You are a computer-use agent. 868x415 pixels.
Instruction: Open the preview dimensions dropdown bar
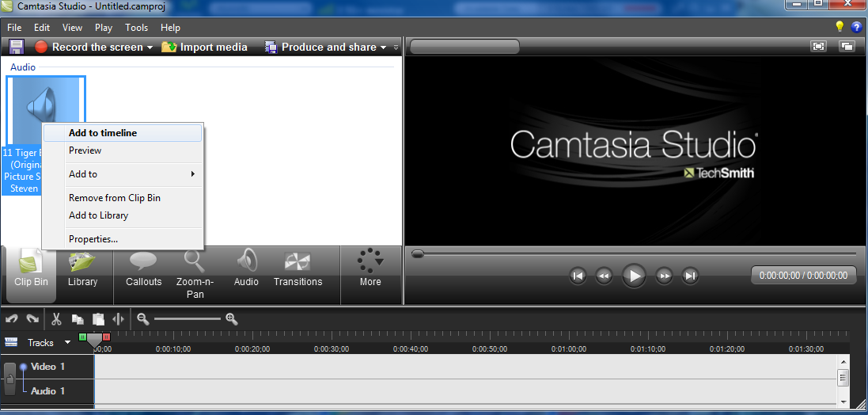[464, 47]
